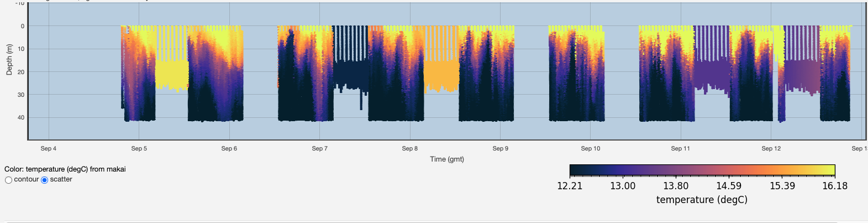Click the 'contour' option label text
This screenshot has height=223, width=868.
(x=26, y=179)
